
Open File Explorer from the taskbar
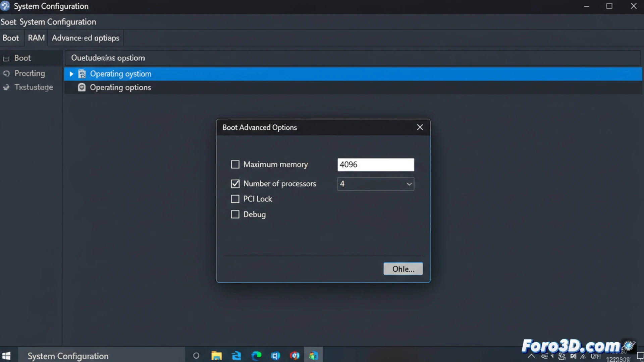click(216, 356)
